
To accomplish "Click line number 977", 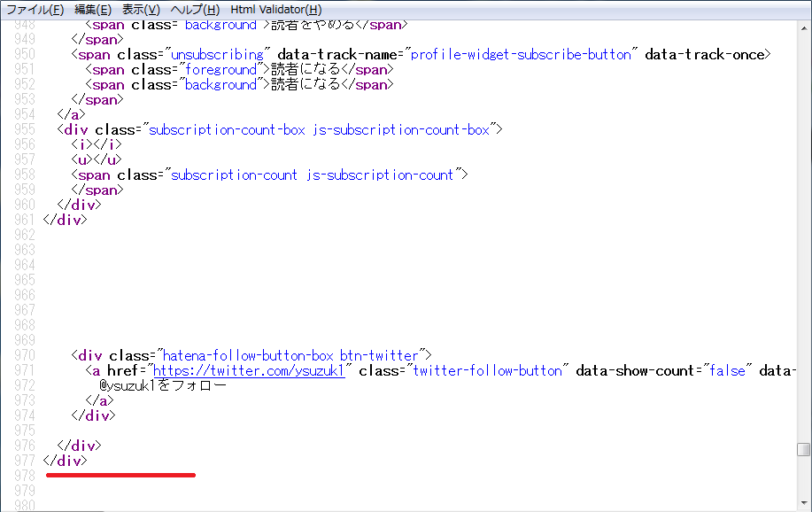I will click(24, 461).
